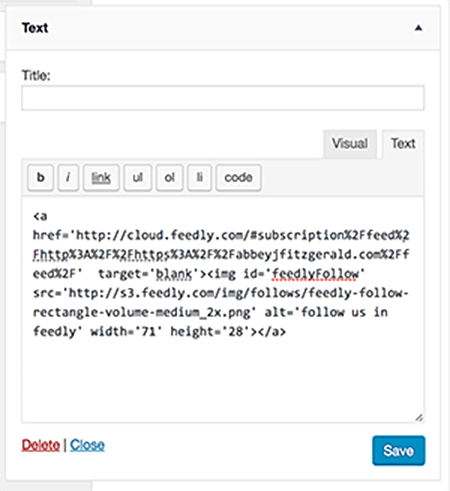Viewport: 450px width, 491px height.
Task: Click the Title input field
Action: [223, 98]
